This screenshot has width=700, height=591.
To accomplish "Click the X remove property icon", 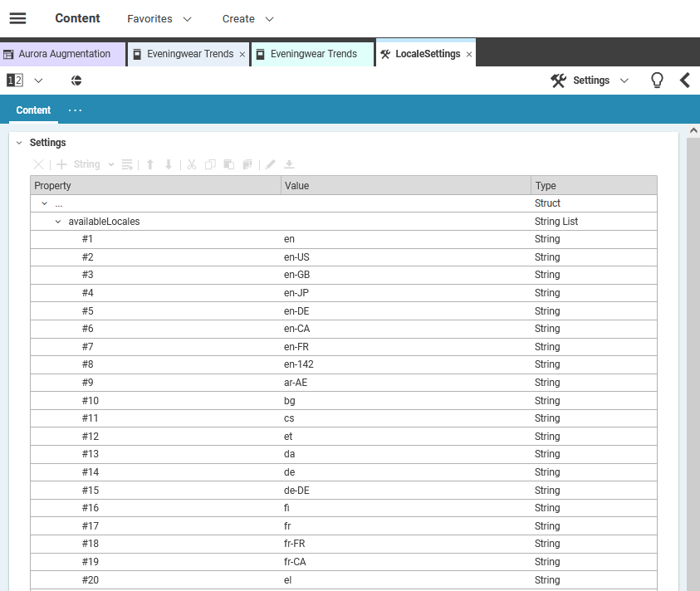I will coord(38,164).
